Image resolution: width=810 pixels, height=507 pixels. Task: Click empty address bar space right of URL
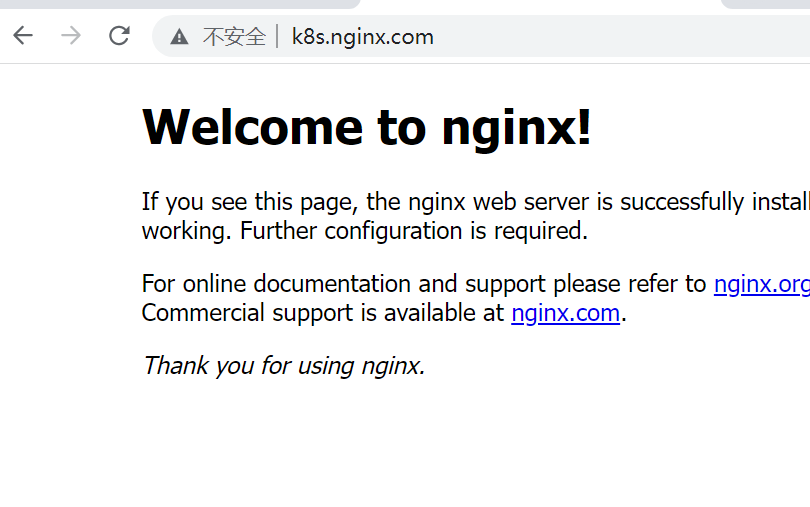620,38
